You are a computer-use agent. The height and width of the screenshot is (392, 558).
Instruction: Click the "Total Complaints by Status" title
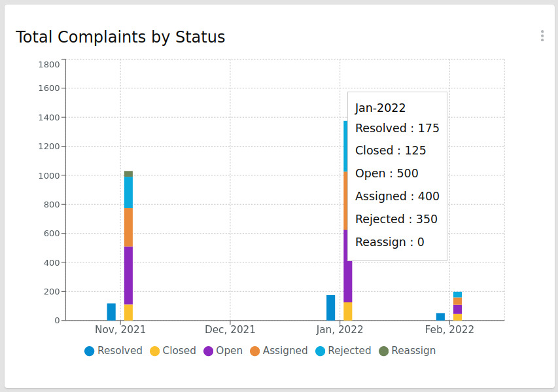click(x=120, y=37)
